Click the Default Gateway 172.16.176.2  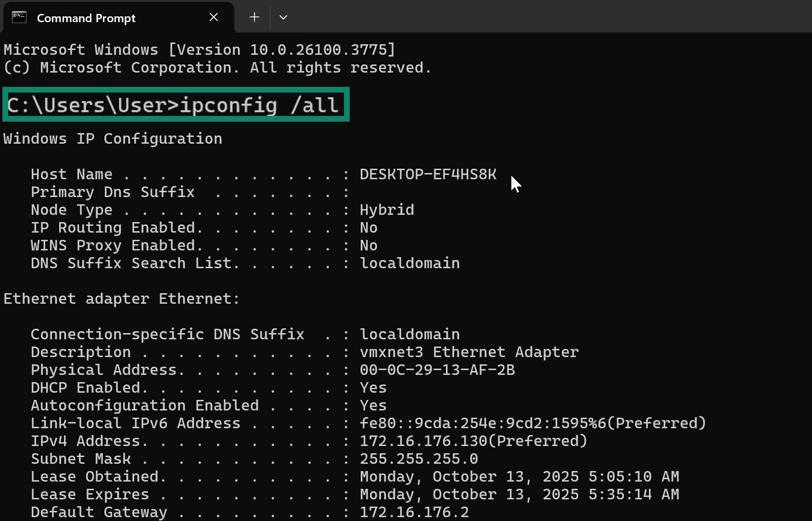(414, 512)
